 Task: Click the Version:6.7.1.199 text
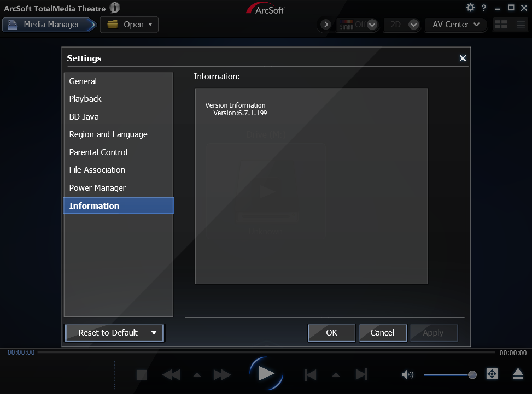[240, 113]
